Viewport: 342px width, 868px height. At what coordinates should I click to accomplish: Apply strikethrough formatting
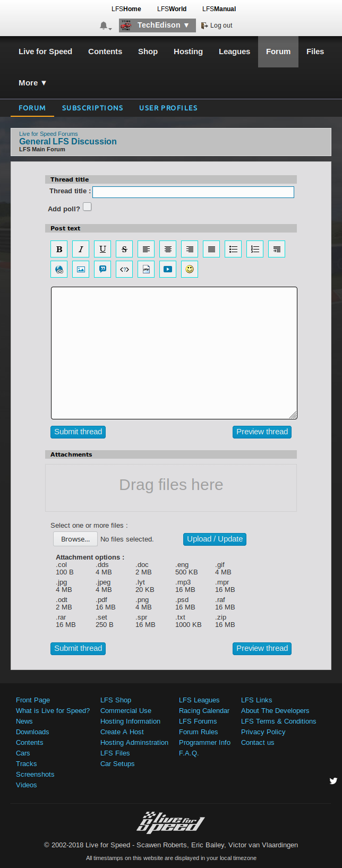point(124,249)
